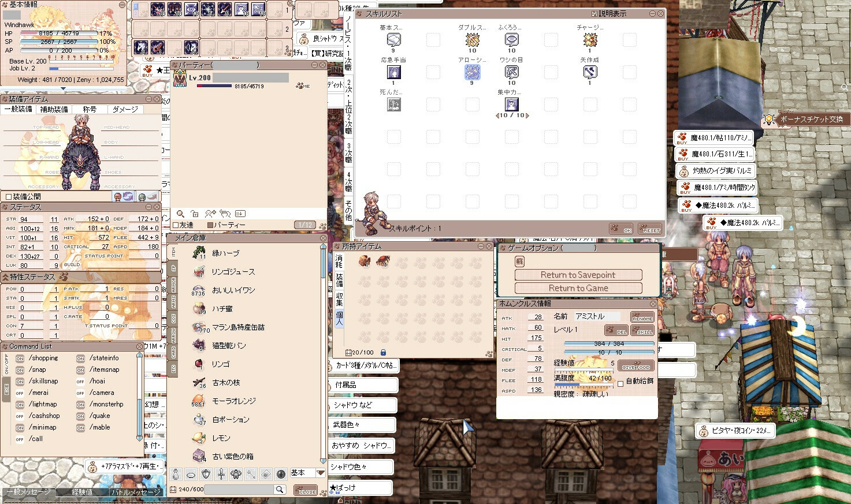Click the RENAME button in homunculus window
The image size is (851, 504).
click(642, 318)
